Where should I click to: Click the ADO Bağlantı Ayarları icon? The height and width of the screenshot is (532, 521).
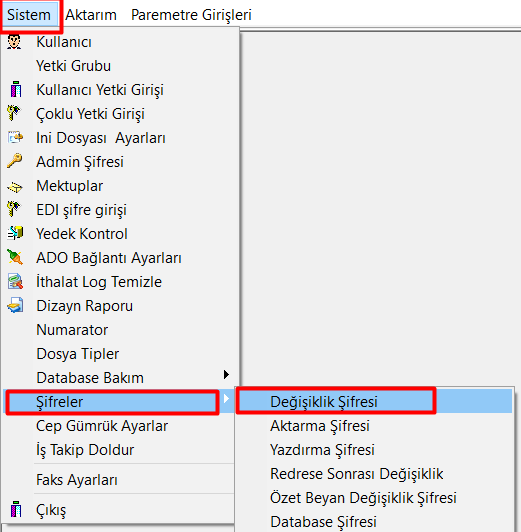click(15, 257)
